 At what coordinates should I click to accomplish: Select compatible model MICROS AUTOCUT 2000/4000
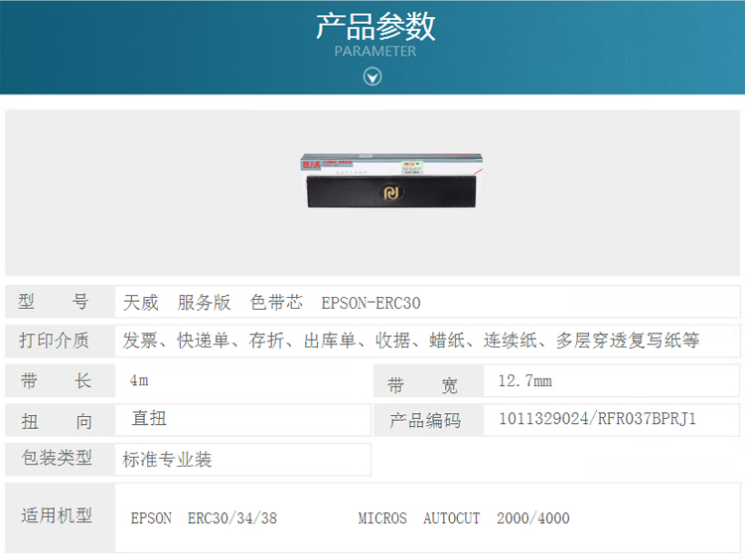coord(464,518)
